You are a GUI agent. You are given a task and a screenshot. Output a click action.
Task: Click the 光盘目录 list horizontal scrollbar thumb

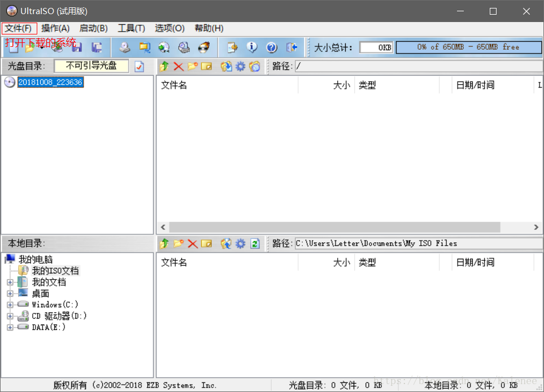335,227
